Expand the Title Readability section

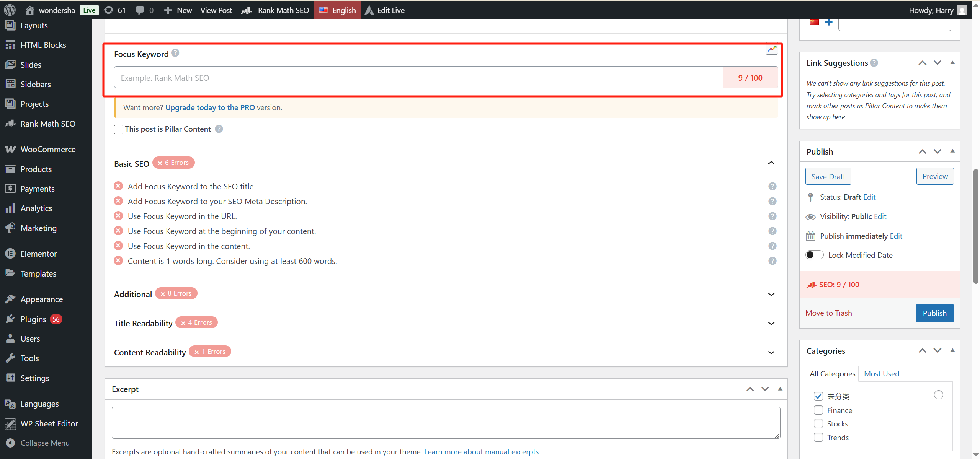click(771, 323)
